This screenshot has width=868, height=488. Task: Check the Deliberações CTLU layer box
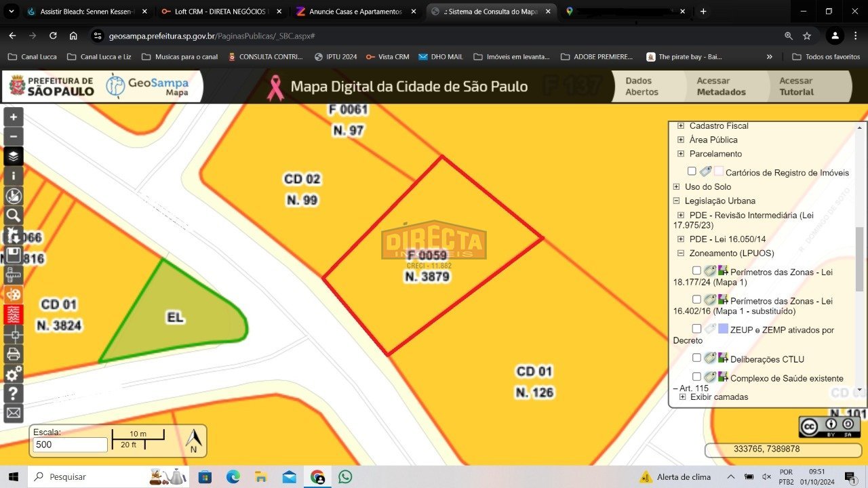(696, 358)
